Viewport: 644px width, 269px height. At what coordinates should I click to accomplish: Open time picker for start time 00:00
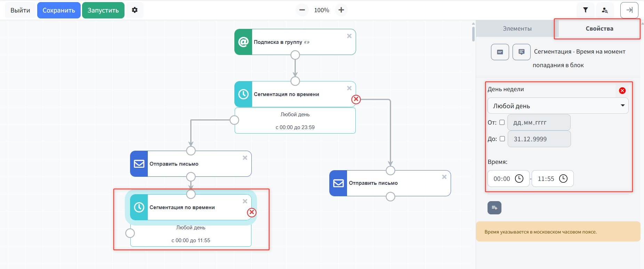click(x=519, y=179)
